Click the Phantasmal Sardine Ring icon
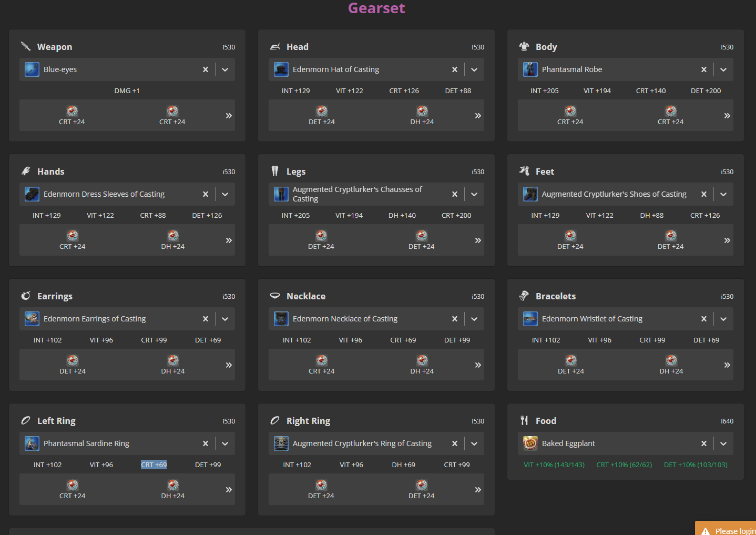This screenshot has width=756, height=535. [32, 443]
